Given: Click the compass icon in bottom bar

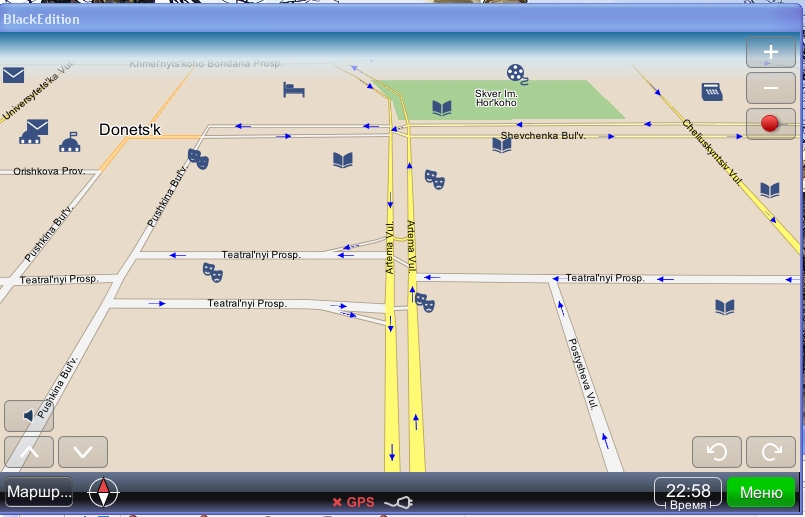Looking at the screenshot, I should click(104, 492).
